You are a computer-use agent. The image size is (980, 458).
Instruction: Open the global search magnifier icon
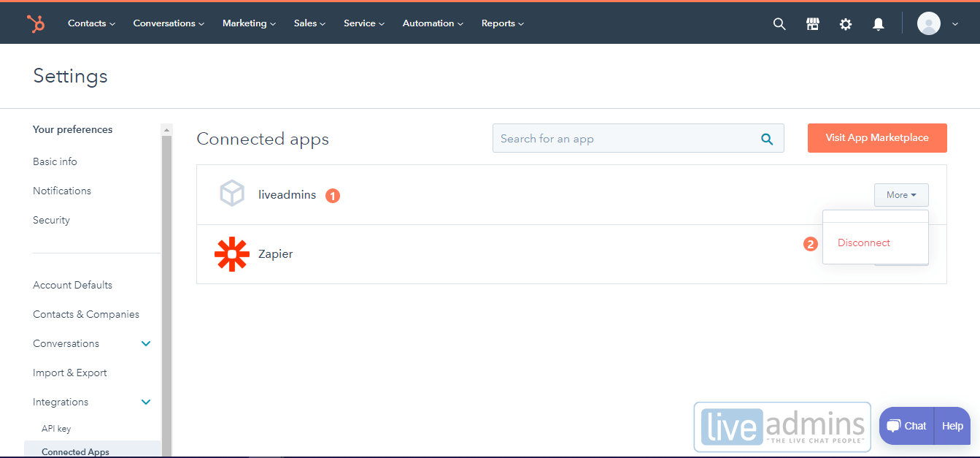[779, 23]
